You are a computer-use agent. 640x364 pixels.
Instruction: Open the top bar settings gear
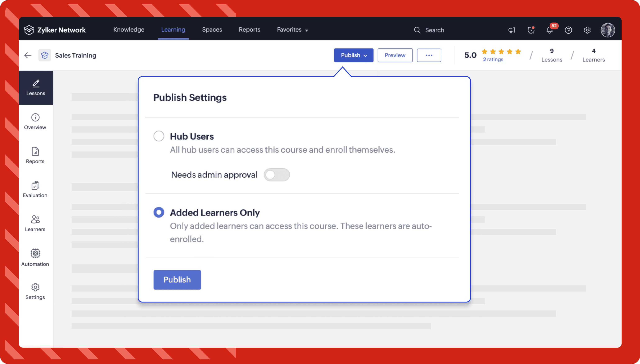587,30
